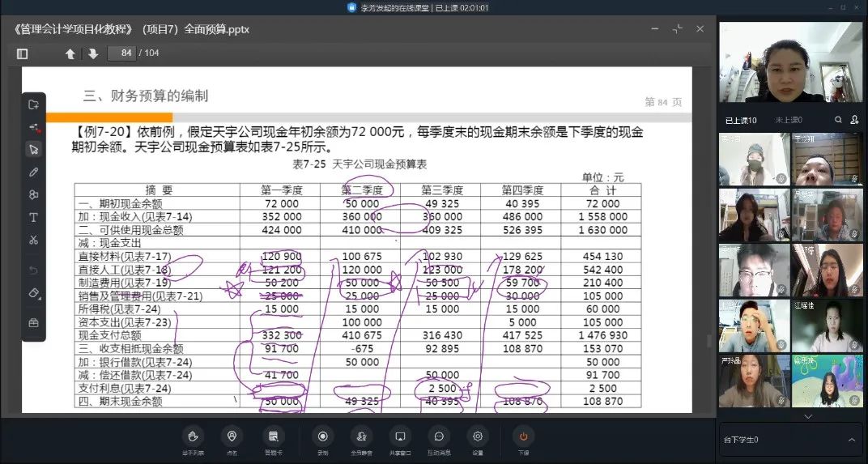Go to the next slide arrow
868x464 pixels.
(x=92, y=53)
